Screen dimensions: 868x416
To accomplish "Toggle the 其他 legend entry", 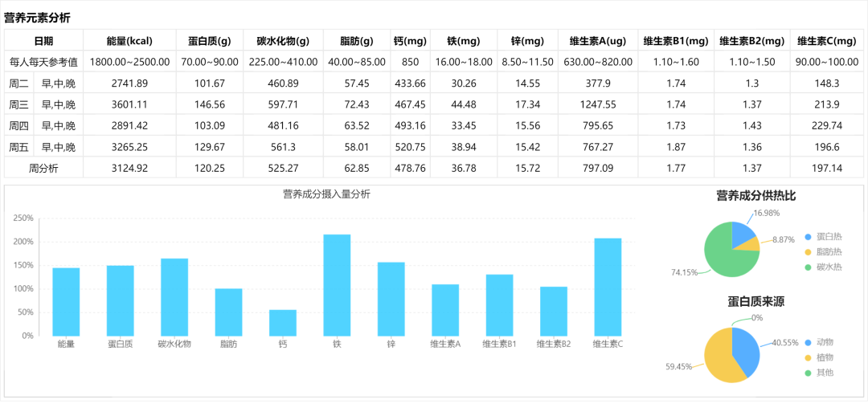I will click(x=819, y=373).
